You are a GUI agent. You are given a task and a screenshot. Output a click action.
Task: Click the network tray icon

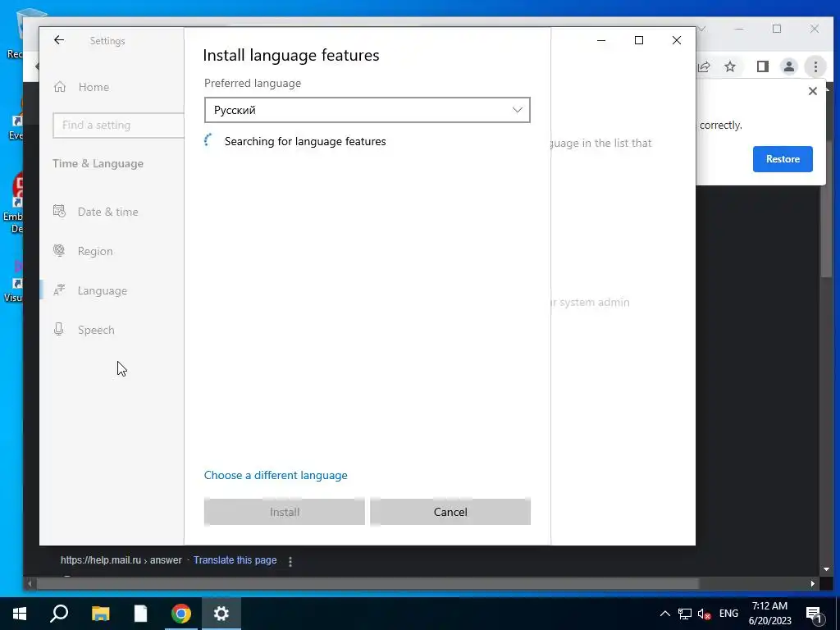tap(685, 614)
